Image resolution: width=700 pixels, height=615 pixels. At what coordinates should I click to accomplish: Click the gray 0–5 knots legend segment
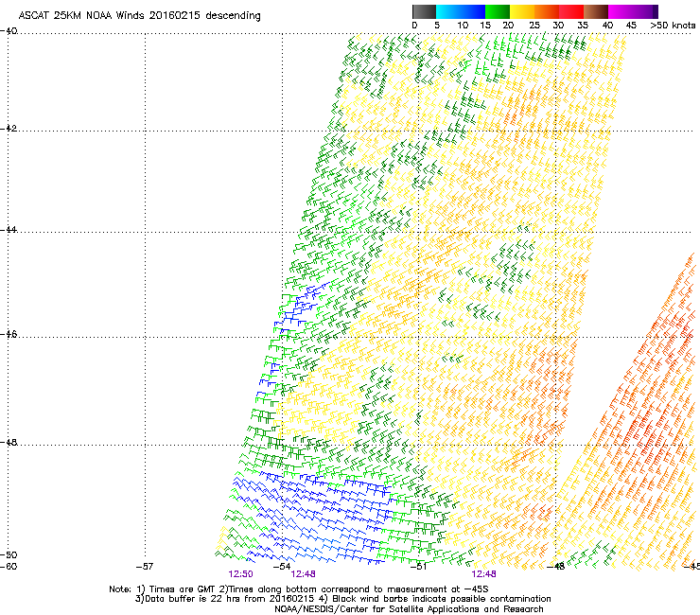424,11
